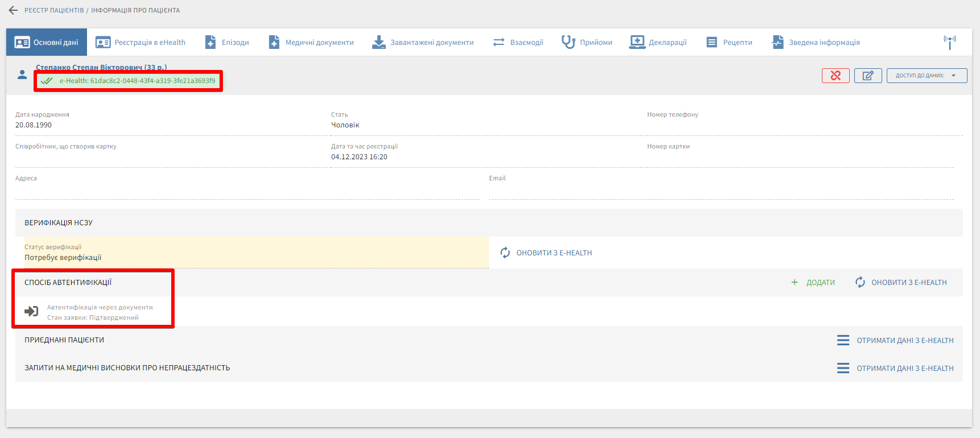Click the red unlink patient icon button
The height and width of the screenshot is (438, 980).
point(835,76)
